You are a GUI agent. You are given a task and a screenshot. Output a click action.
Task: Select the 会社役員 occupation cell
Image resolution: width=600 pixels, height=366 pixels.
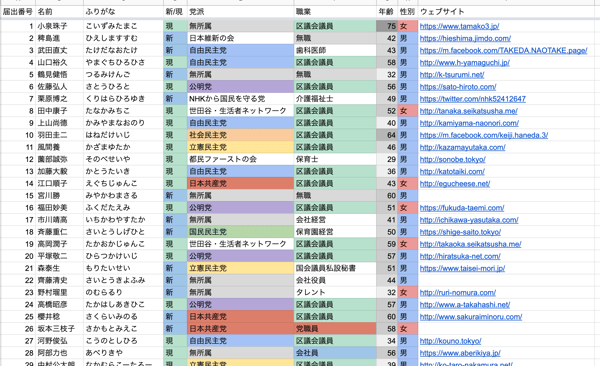(x=335, y=281)
